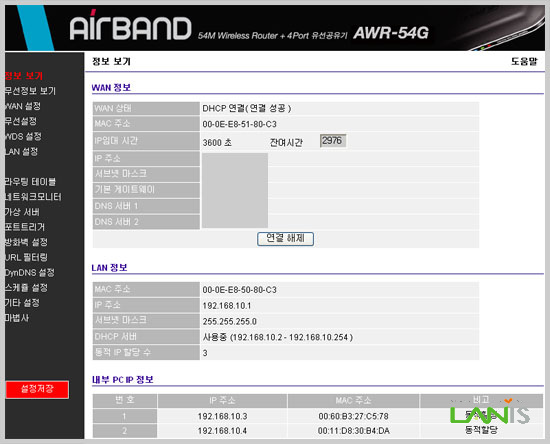Image resolution: width=550 pixels, height=444 pixels.
Task: Click the WAN 정보 section heading
Action: click(111, 87)
